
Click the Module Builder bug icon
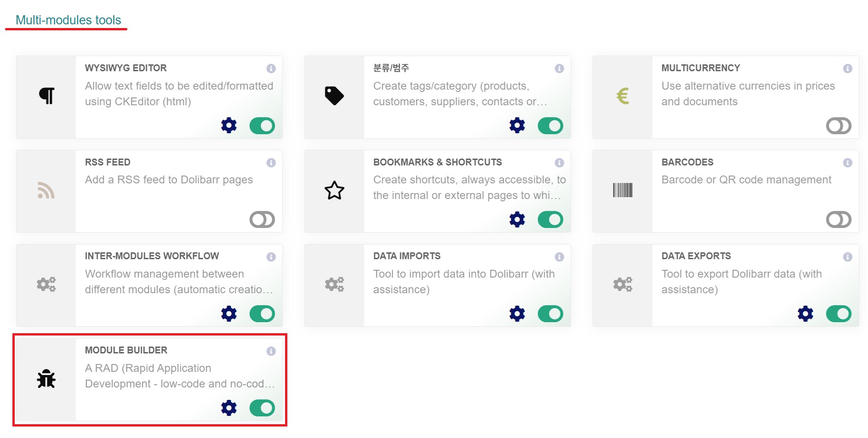(46, 379)
